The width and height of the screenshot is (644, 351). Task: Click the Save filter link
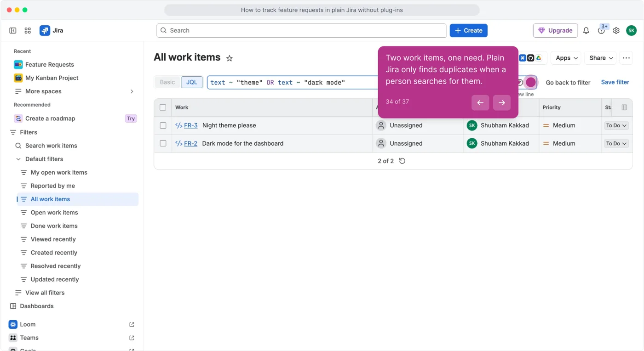615,82
